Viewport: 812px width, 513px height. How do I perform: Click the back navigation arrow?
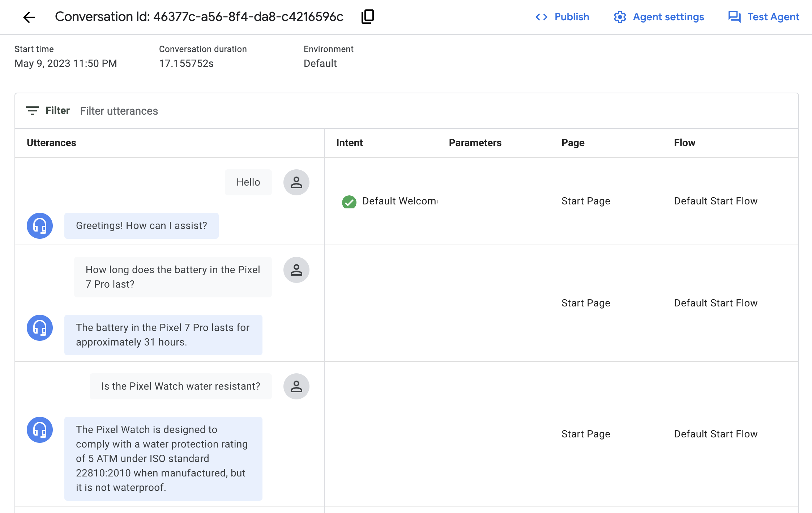[x=28, y=17]
